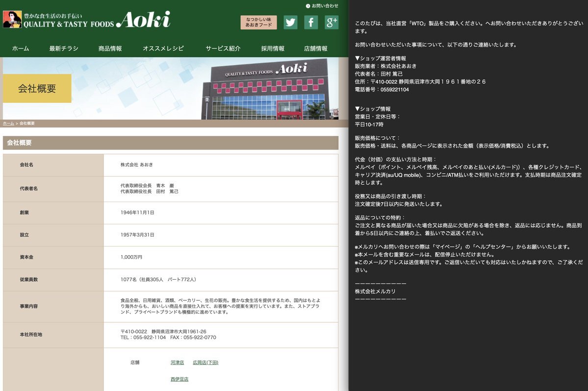
Task: Click 代表者名：田村 篤己 in the email
Action: tap(379, 74)
